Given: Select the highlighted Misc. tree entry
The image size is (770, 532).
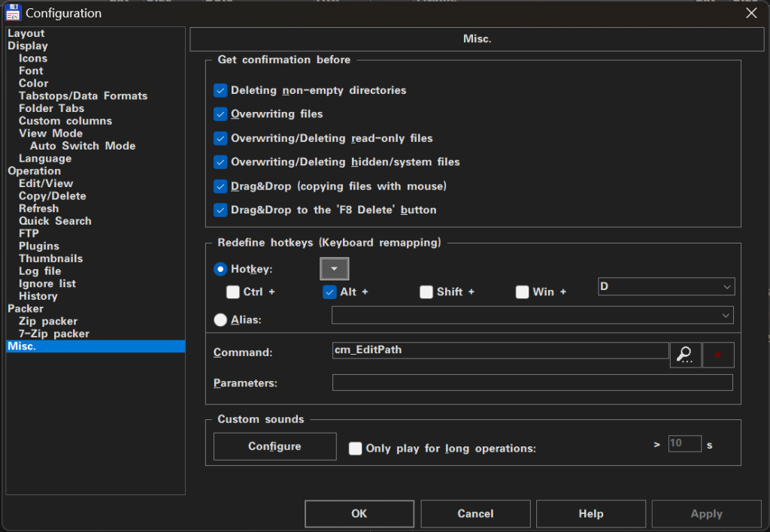Looking at the screenshot, I should pyautogui.click(x=95, y=346).
